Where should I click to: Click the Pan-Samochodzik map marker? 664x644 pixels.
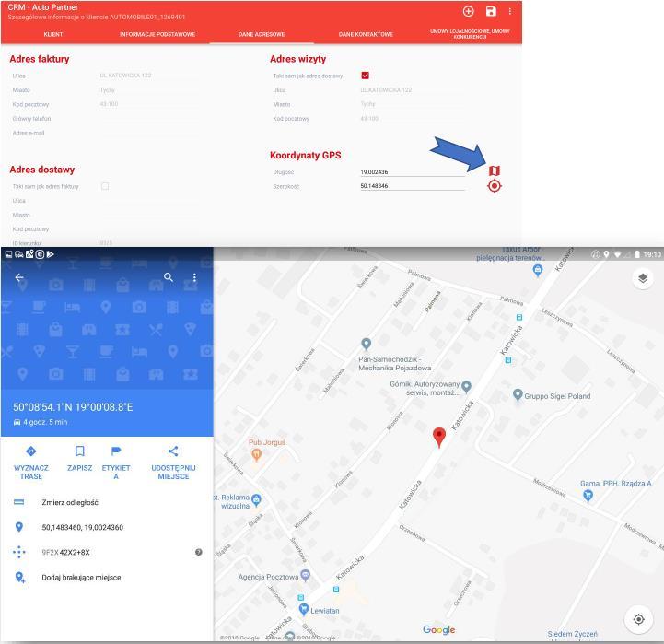(x=367, y=344)
